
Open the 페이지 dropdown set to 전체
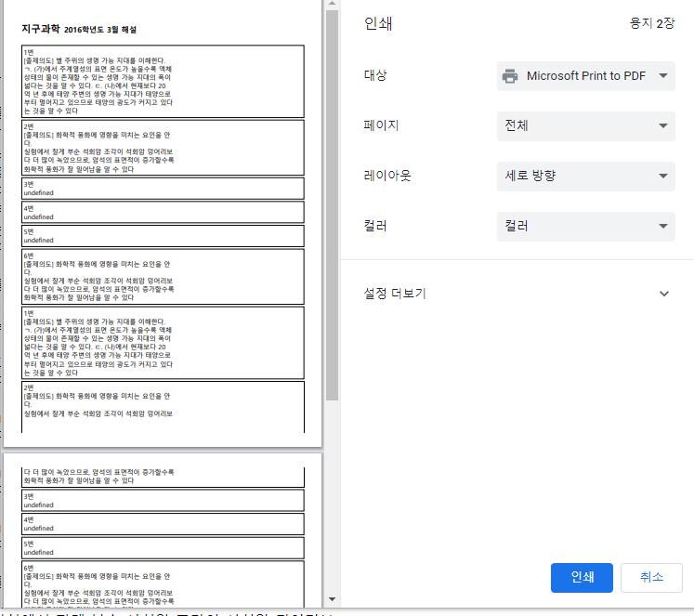click(585, 126)
